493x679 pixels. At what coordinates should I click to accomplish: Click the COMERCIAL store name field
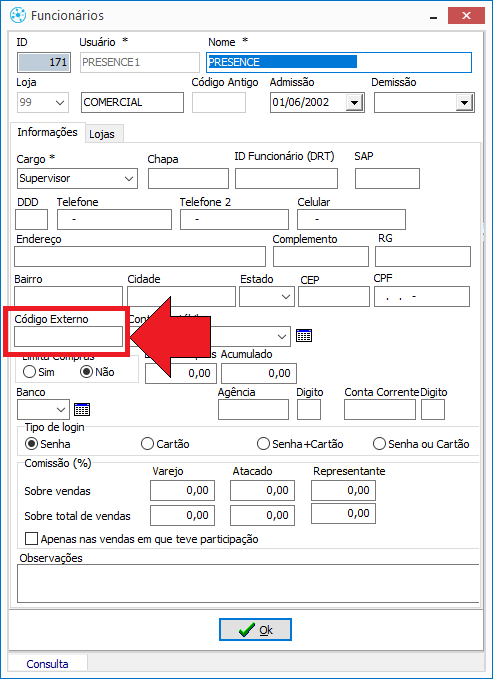pos(132,103)
